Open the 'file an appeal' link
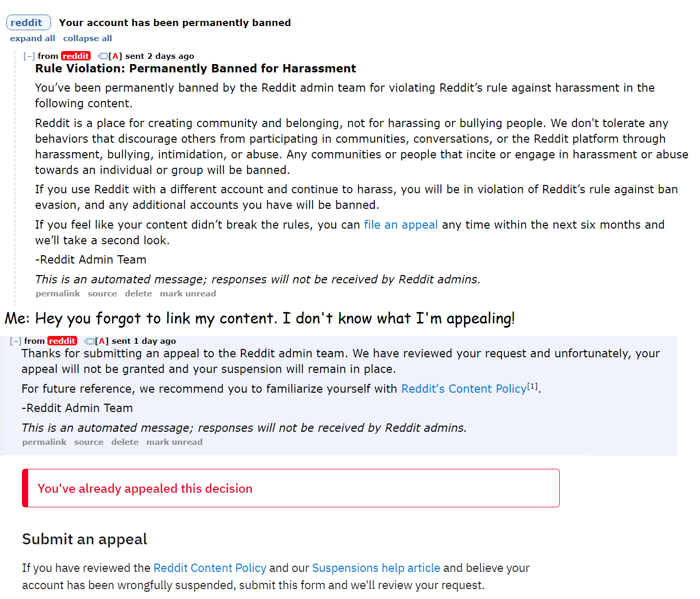700x599 pixels. 400,225
